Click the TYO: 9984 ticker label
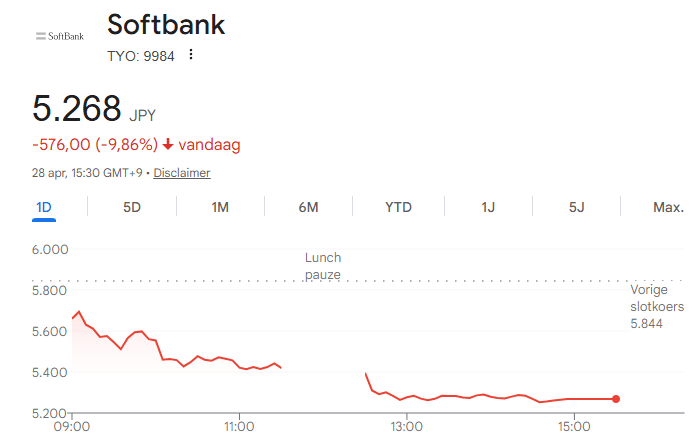 pyautogui.click(x=141, y=56)
